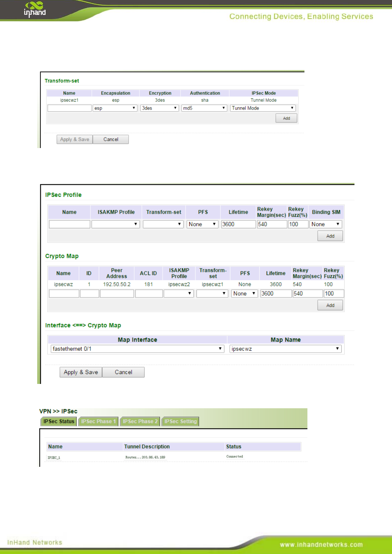
Task: Click Crypto Map Rekey Margin 540 input
Action: 307,293
